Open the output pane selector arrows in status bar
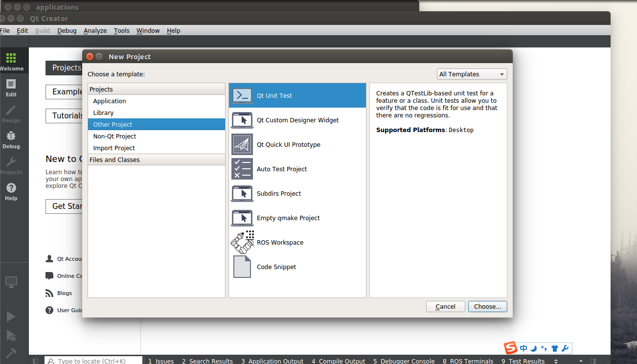 [556, 361]
